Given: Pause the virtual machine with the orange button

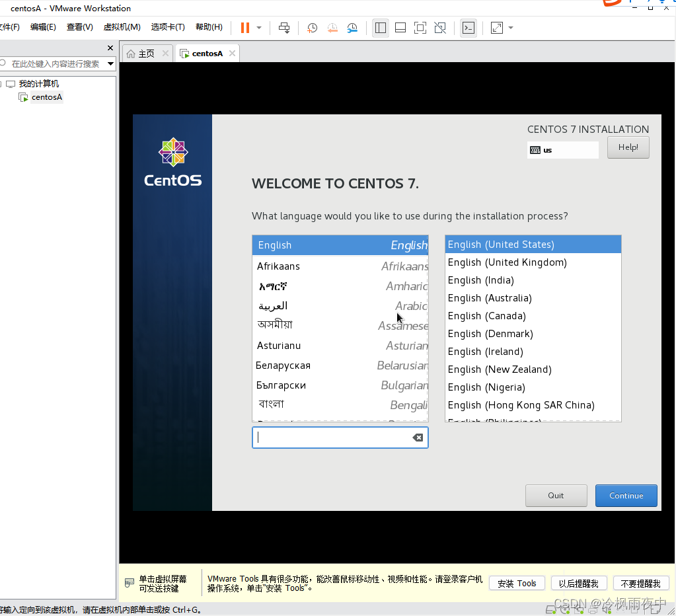Looking at the screenshot, I should click(x=245, y=28).
